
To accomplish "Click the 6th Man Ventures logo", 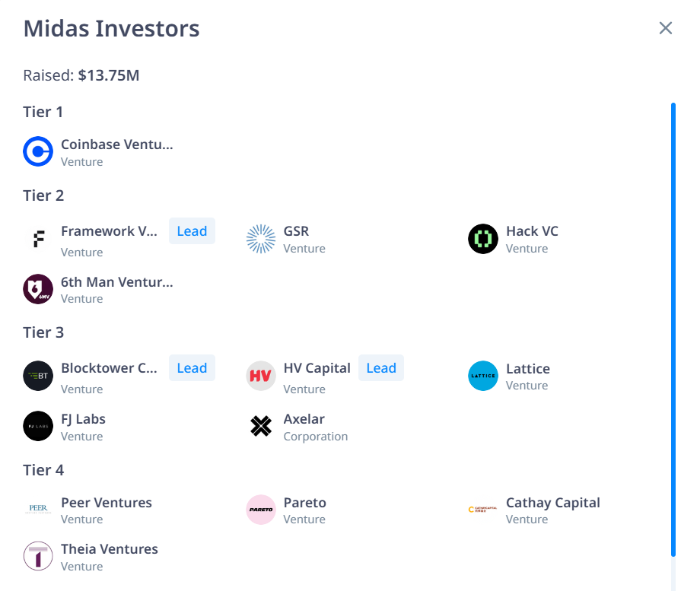I will click(x=38, y=289).
